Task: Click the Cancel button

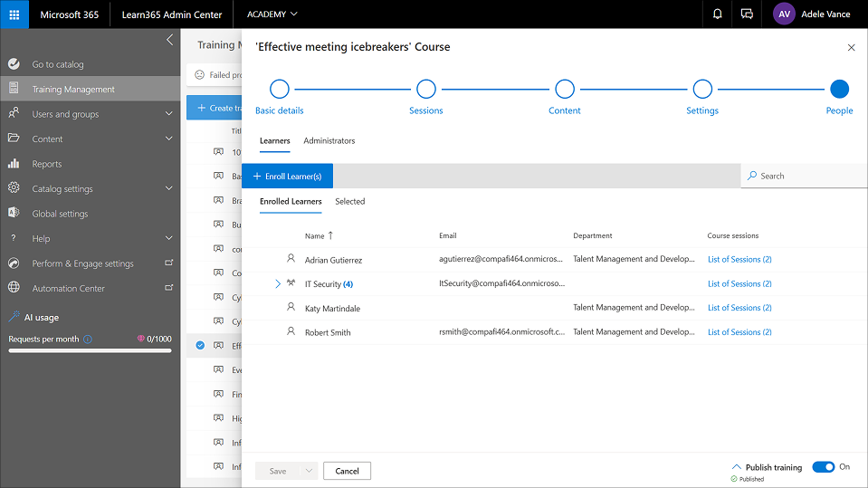Action: coord(347,471)
